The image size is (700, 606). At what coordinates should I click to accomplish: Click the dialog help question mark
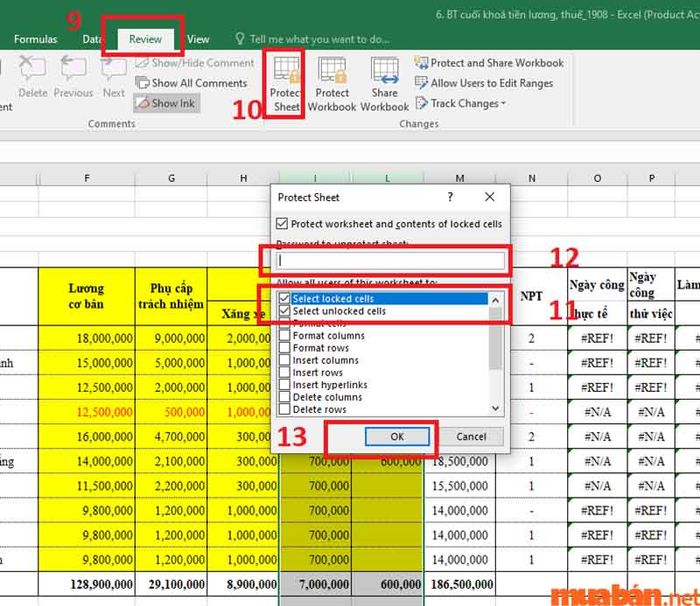point(450,197)
